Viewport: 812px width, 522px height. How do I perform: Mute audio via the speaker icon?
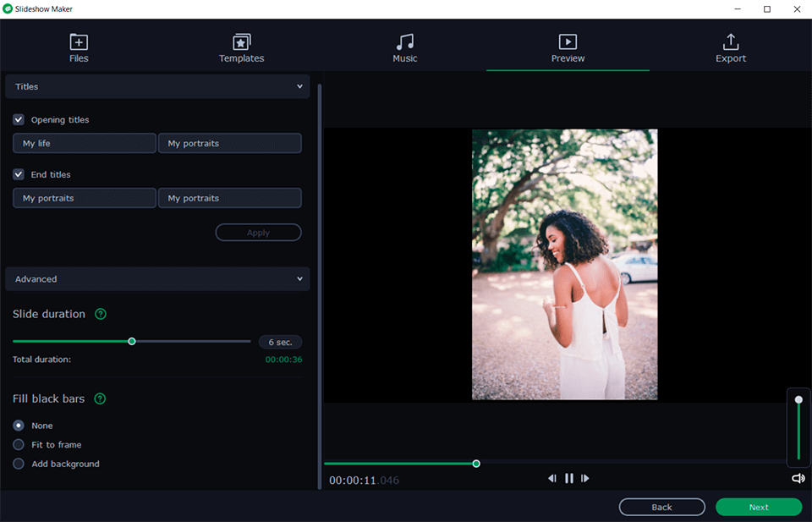[x=798, y=478]
